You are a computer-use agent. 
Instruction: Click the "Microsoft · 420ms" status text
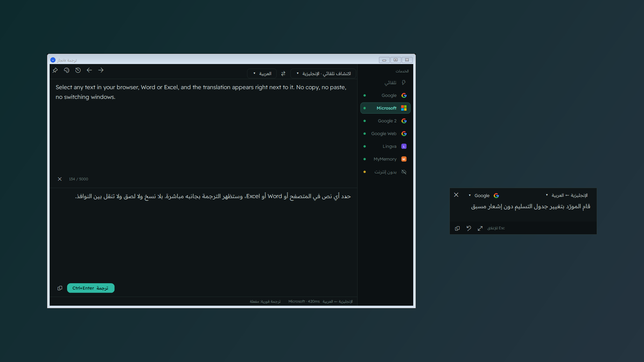coord(304,302)
